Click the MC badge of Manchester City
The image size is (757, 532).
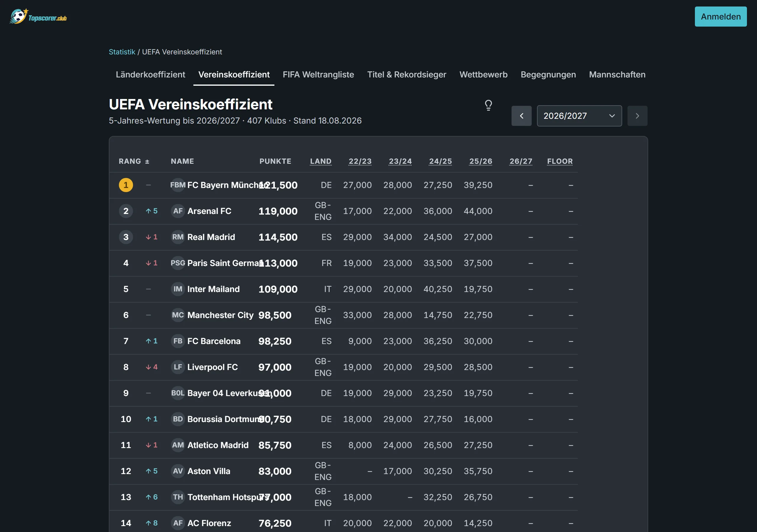tap(178, 315)
